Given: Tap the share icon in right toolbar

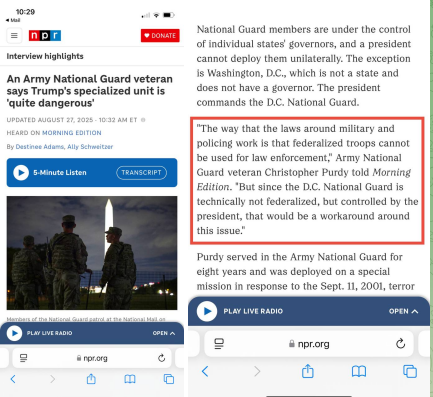Looking at the screenshot, I should pos(307,371).
